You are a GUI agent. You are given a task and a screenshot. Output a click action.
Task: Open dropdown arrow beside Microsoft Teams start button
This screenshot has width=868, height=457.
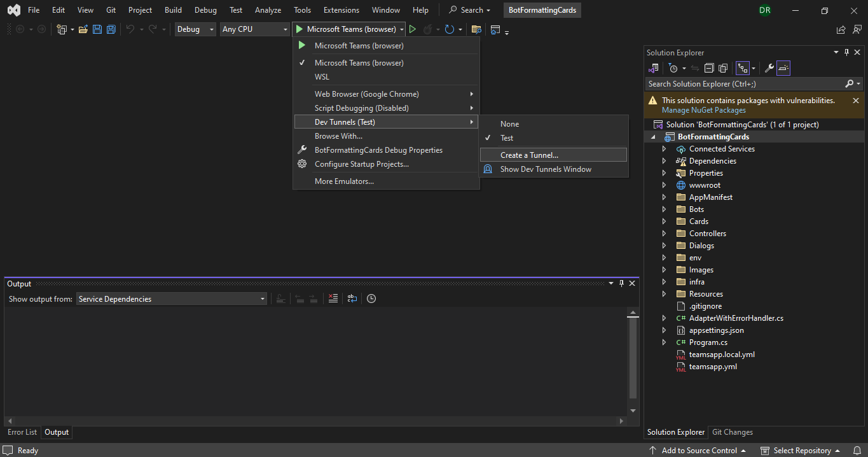[x=402, y=29]
